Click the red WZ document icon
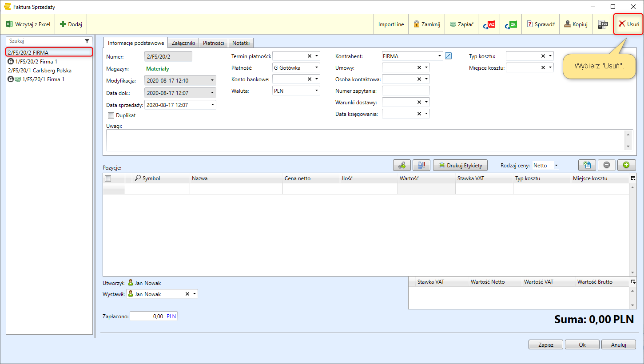 (x=489, y=24)
